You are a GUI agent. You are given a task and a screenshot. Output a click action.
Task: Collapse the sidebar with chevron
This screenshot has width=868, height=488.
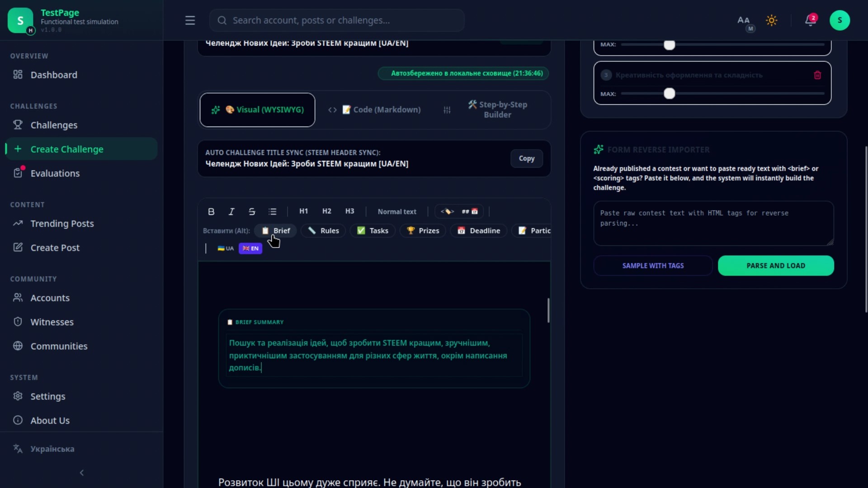click(x=81, y=473)
